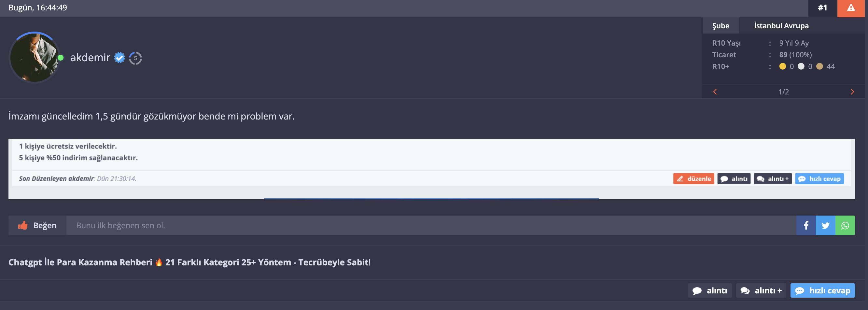Click the orange report warning icon
Viewport: 868px width, 310px height.
[x=851, y=8]
